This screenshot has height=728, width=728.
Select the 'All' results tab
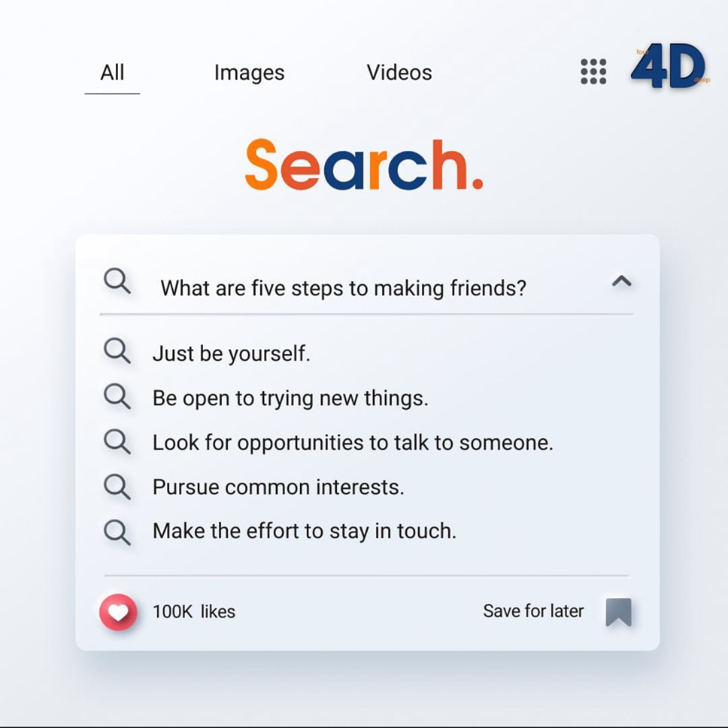pyautogui.click(x=112, y=72)
